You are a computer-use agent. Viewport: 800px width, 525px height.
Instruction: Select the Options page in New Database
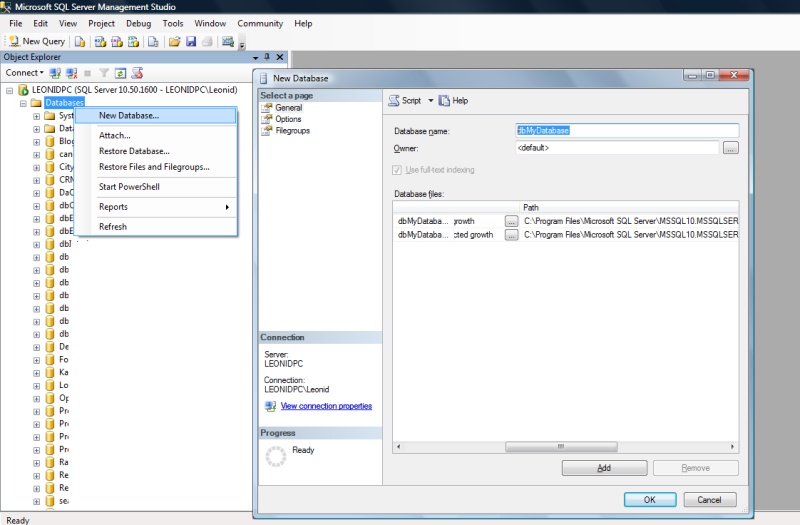coord(288,119)
